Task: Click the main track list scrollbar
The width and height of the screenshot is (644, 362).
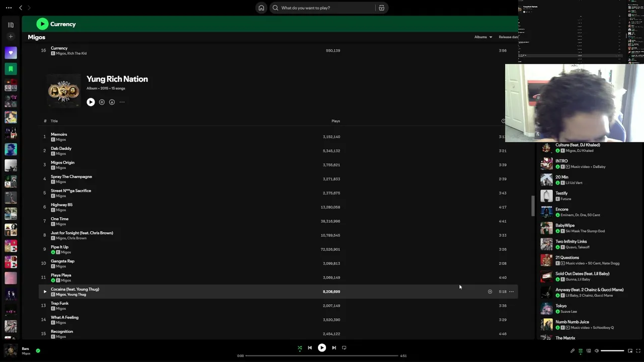Action: point(533,206)
